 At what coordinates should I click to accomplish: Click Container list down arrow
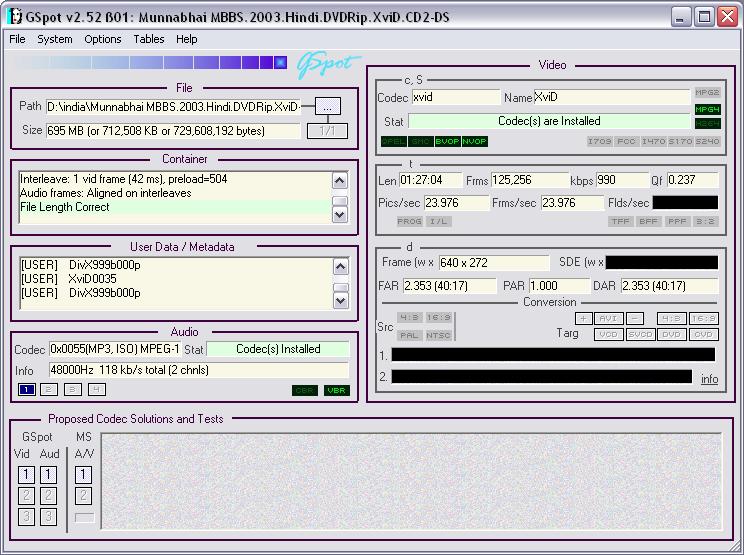pyautogui.click(x=340, y=215)
